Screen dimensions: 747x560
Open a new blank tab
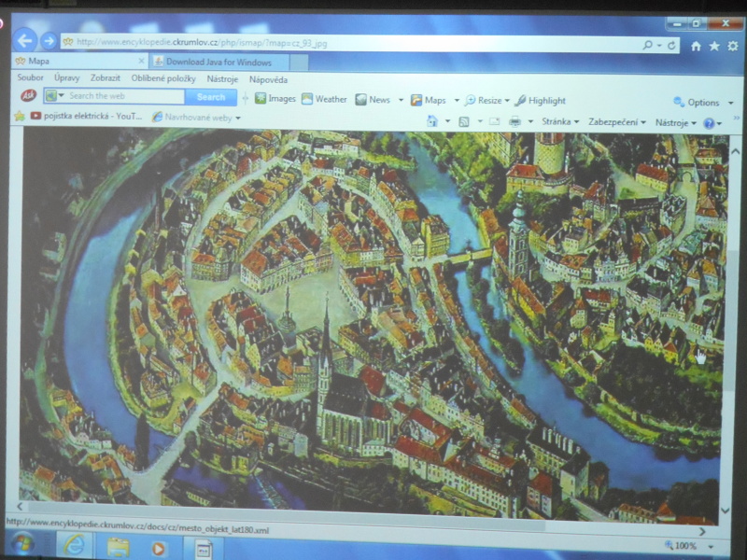tap(299, 63)
